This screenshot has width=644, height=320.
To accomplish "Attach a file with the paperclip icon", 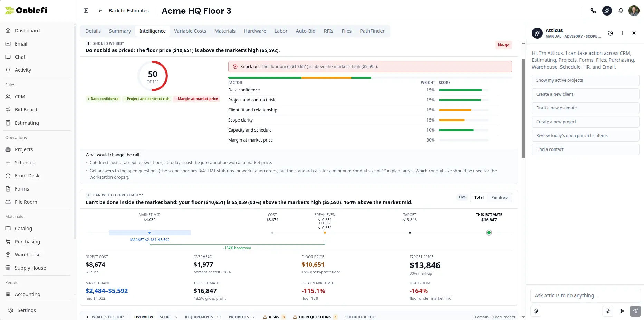I will pos(536,311).
